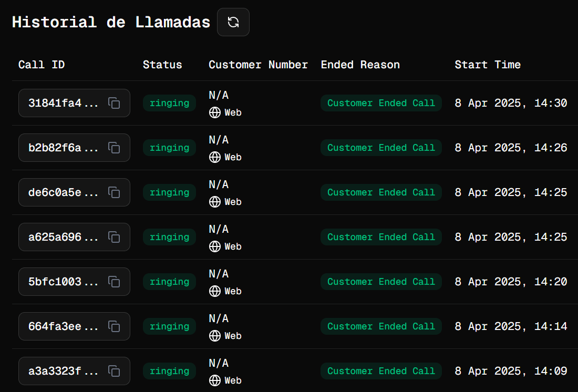Select the Start Time column header
Image resolution: width=578 pixels, height=392 pixels.
[487, 65]
